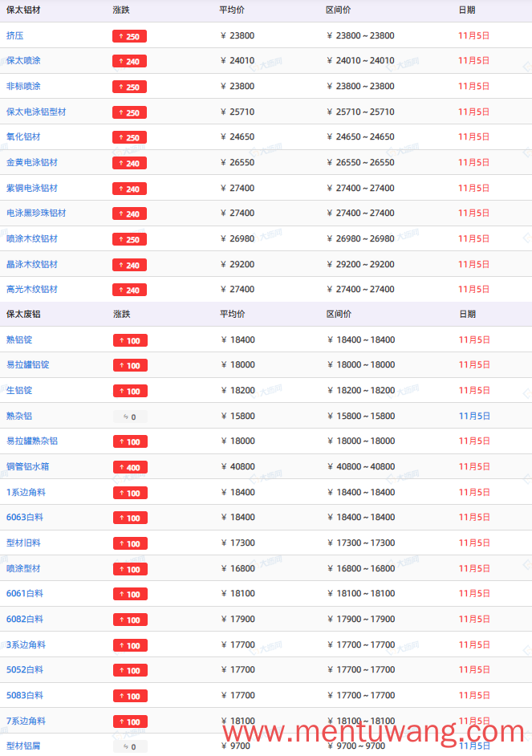Select average price ¥ 40800
The width and height of the screenshot is (532, 756).
[x=238, y=467]
